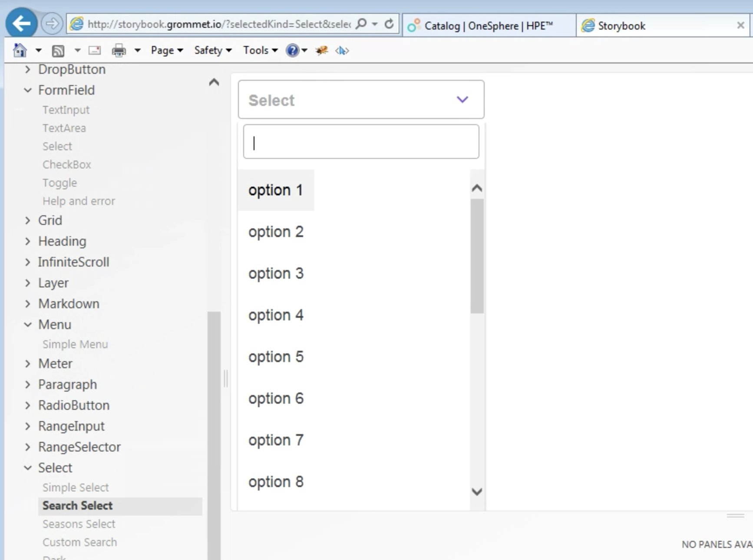Open the read mail icon

(x=94, y=50)
